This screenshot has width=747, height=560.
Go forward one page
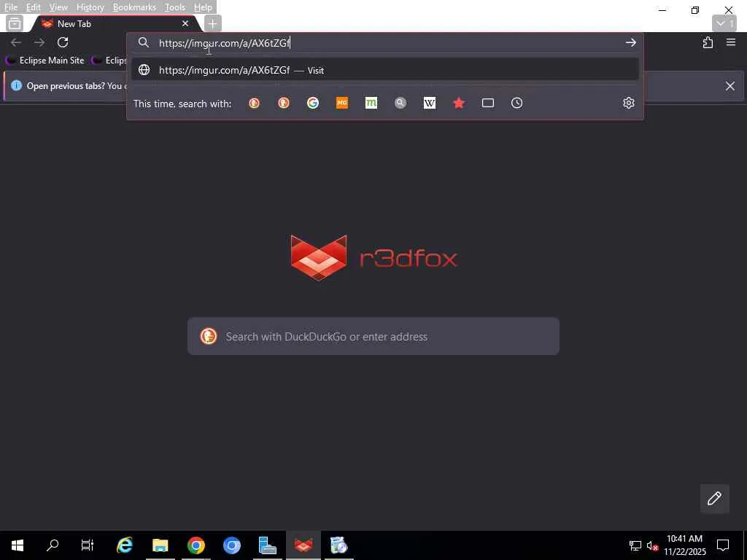click(x=39, y=42)
